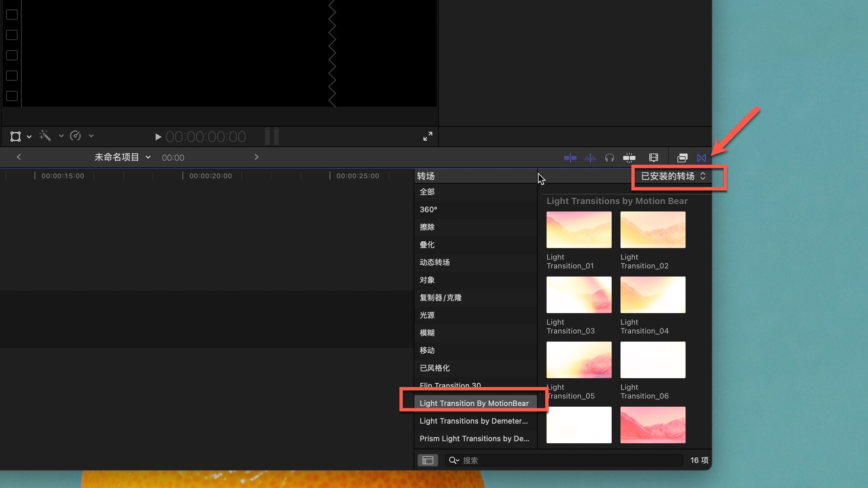
Task: Open the magic wand enhancements tool
Action: tap(45, 136)
